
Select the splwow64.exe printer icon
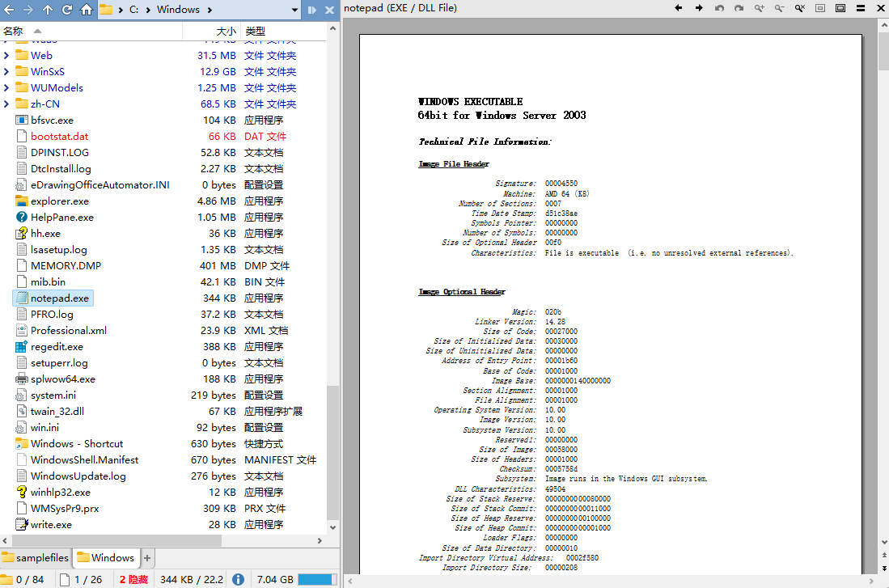[x=22, y=379]
